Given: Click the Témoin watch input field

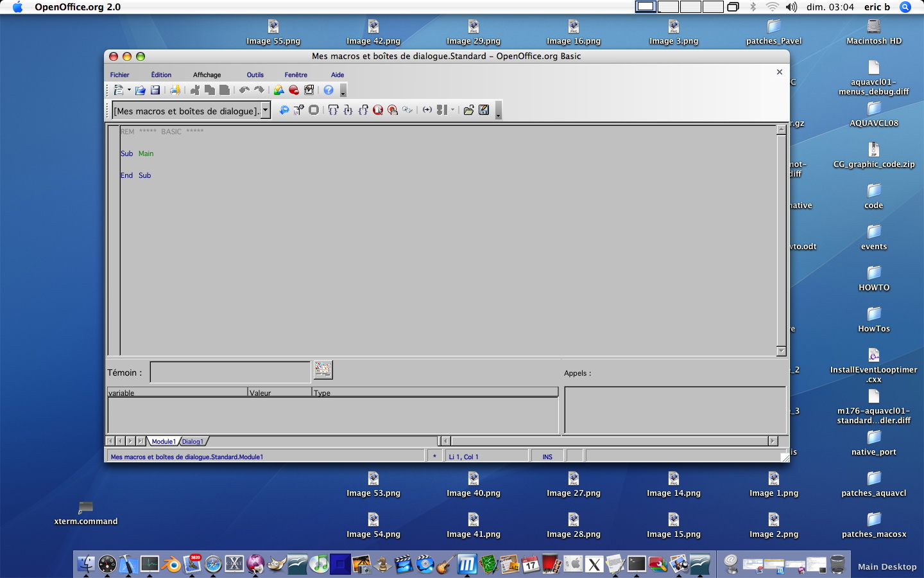Looking at the screenshot, I should point(230,372).
